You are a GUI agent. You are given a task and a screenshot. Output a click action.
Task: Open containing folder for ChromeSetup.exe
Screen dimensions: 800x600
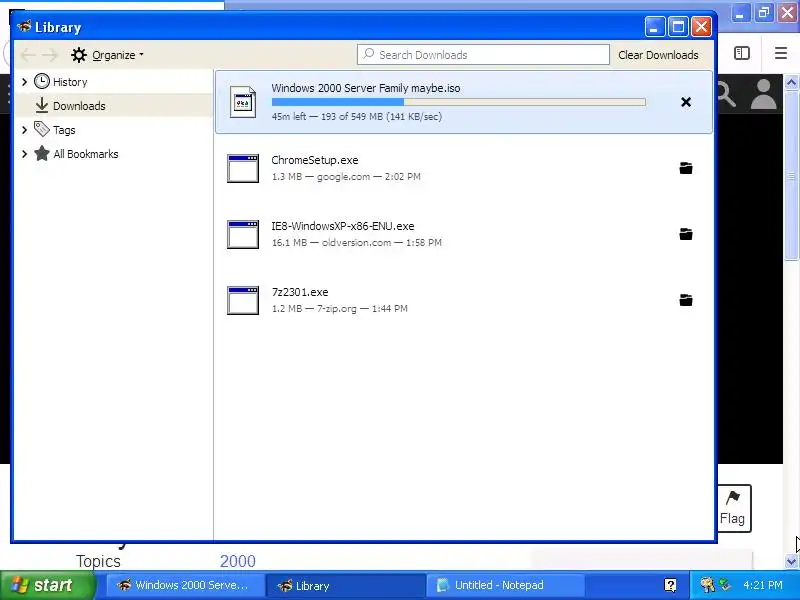(x=686, y=168)
